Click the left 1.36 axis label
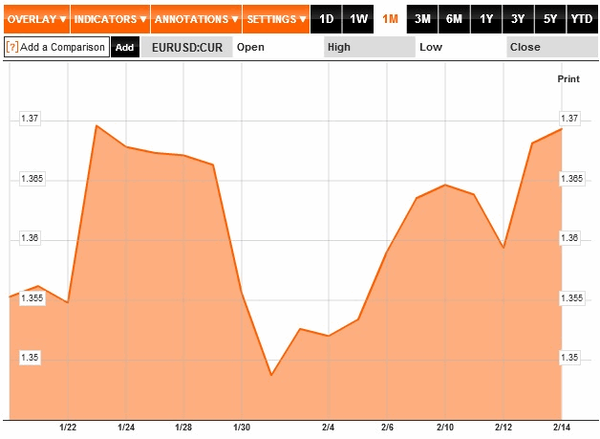This screenshot has height=439, width=600. point(30,238)
